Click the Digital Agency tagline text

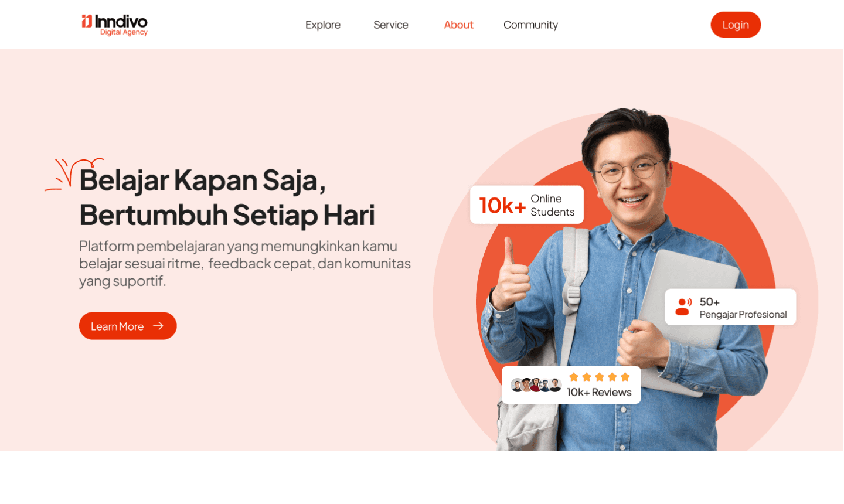click(124, 33)
